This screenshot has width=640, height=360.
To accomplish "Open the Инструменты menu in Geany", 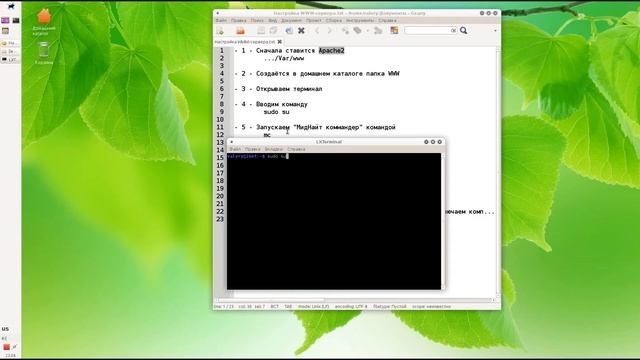I will 360,20.
